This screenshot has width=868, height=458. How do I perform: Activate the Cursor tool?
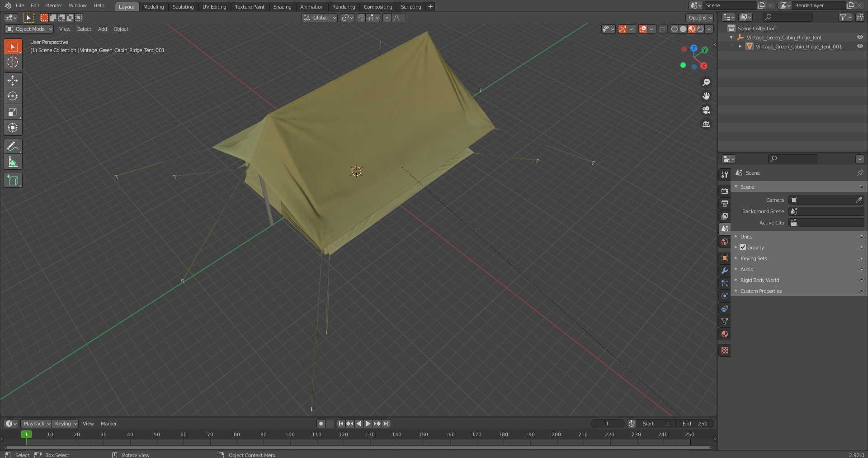[13, 62]
